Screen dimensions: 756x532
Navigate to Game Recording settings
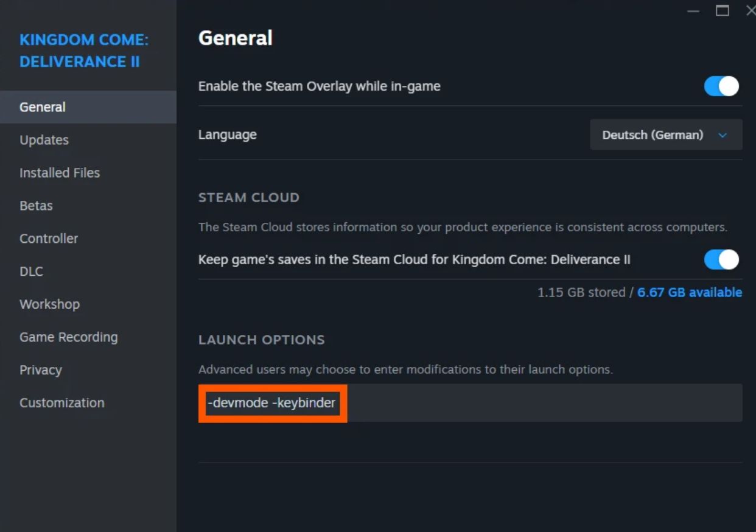click(69, 337)
